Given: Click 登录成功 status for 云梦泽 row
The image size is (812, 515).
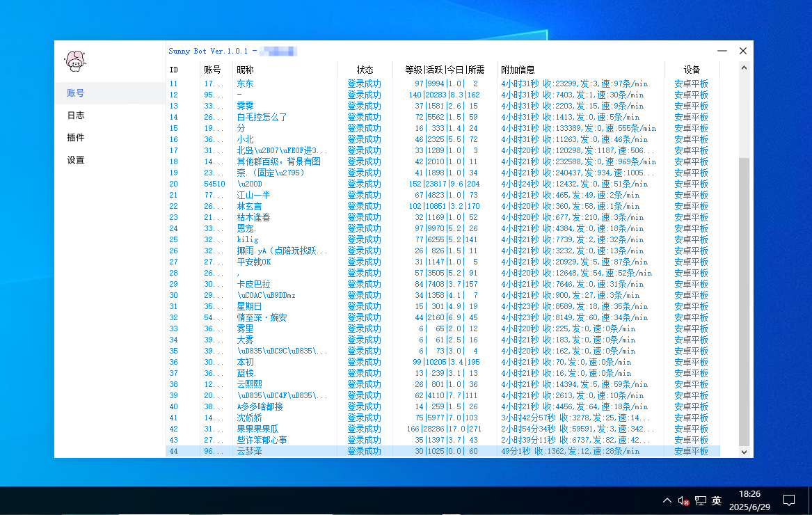Looking at the screenshot, I should click(365, 451).
